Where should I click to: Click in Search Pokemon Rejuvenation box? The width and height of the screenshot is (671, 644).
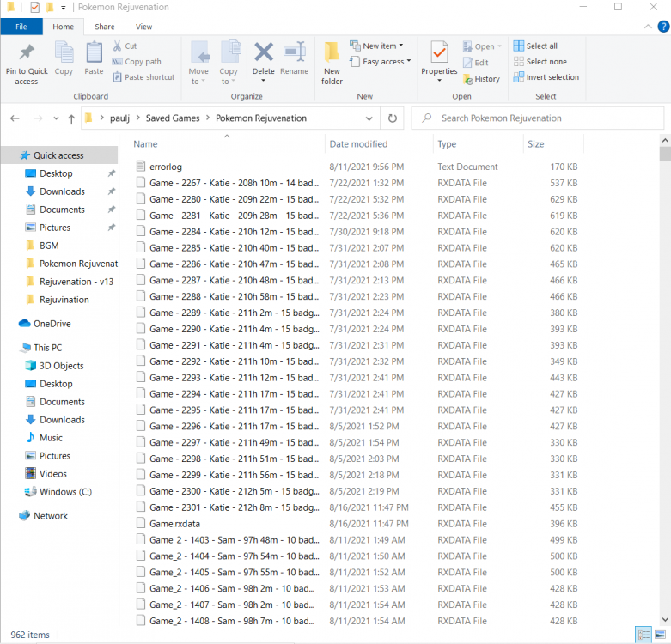(537, 118)
